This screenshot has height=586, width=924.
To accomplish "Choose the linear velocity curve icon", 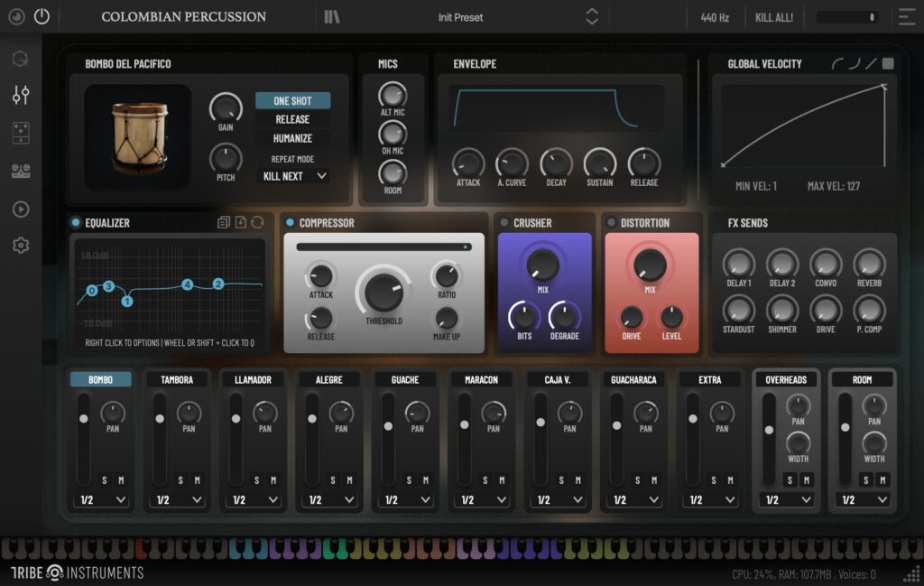I will (x=871, y=64).
